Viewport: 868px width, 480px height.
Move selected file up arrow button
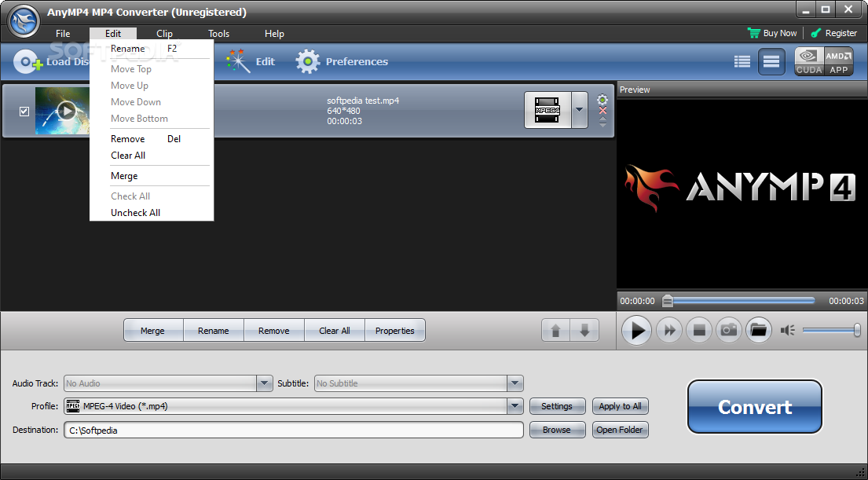tap(556, 331)
